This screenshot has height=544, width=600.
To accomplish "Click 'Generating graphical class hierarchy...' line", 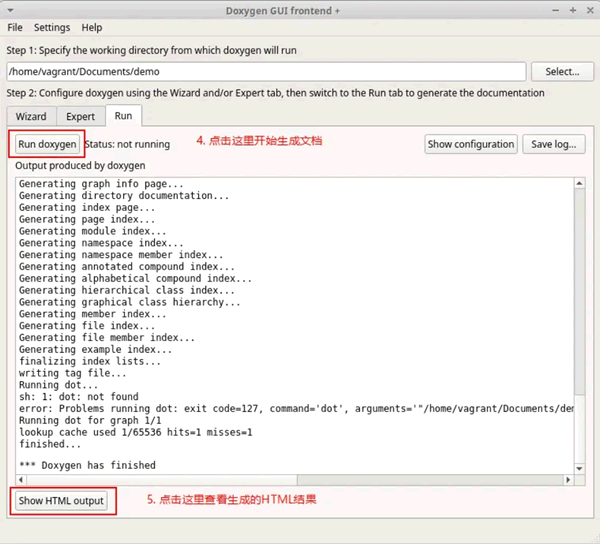I will (130, 302).
